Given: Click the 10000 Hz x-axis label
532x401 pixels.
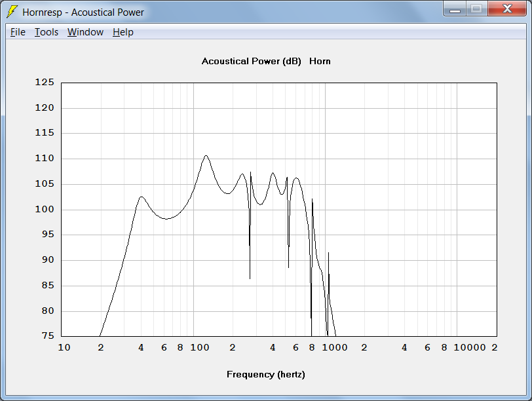Looking at the screenshot, I should click(x=470, y=347).
